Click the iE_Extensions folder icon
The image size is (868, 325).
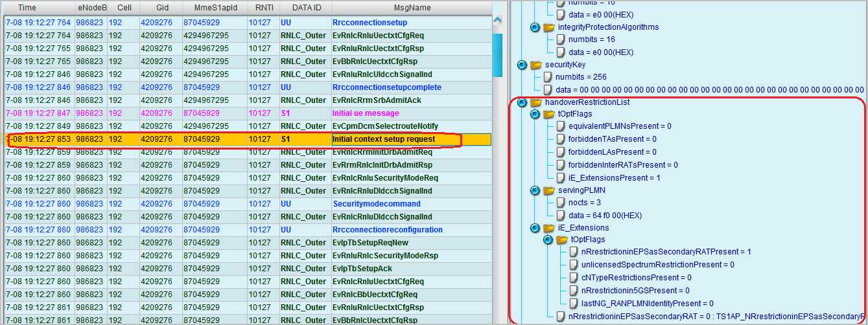pos(548,228)
